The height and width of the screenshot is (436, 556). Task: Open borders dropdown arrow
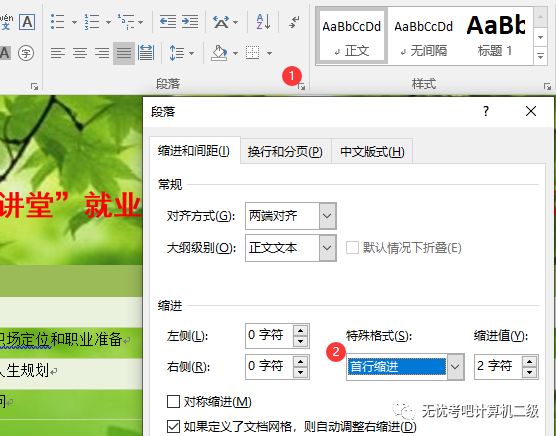[x=269, y=54]
